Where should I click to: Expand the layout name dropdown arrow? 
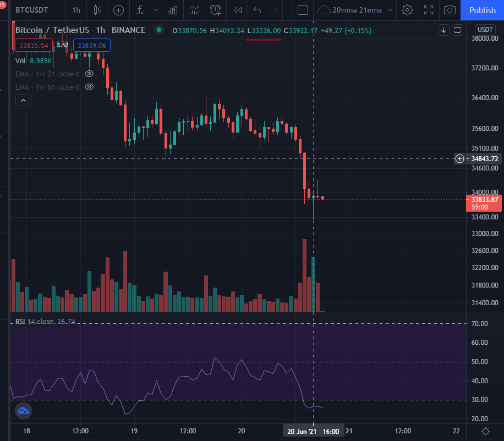(391, 10)
